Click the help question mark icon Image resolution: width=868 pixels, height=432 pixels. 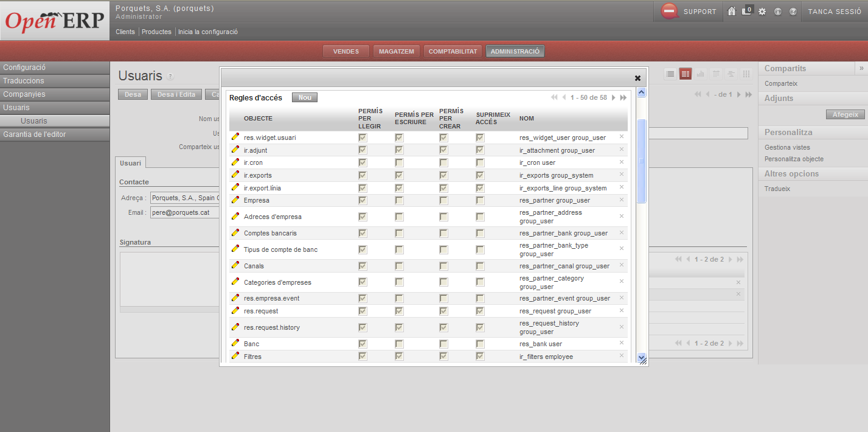click(793, 12)
